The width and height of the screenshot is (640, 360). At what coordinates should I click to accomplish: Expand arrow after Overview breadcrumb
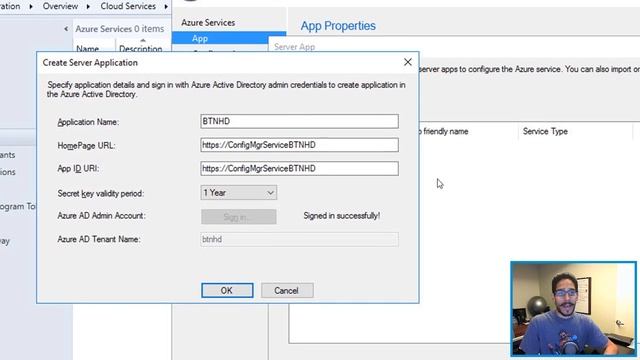pyautogui.click(x=88, y=7)
